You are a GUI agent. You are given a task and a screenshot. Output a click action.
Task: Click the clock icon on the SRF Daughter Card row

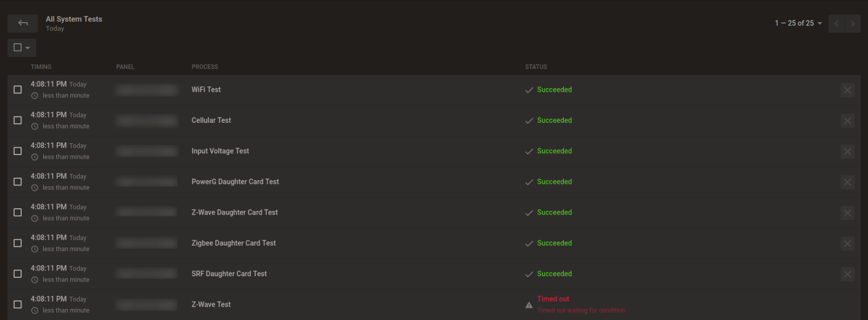click(34, 279)
